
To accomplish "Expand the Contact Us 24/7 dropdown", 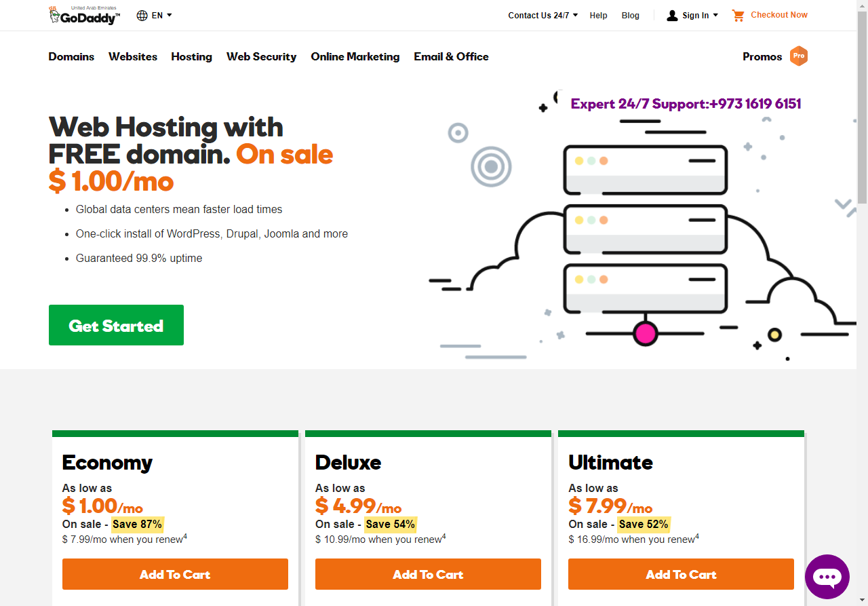I will point(542,15).
